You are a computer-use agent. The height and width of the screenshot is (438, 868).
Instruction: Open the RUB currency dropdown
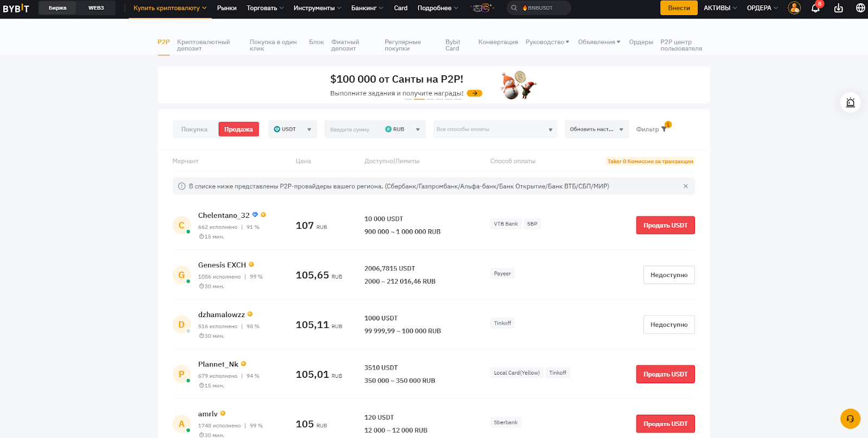(x=403, y=129)
